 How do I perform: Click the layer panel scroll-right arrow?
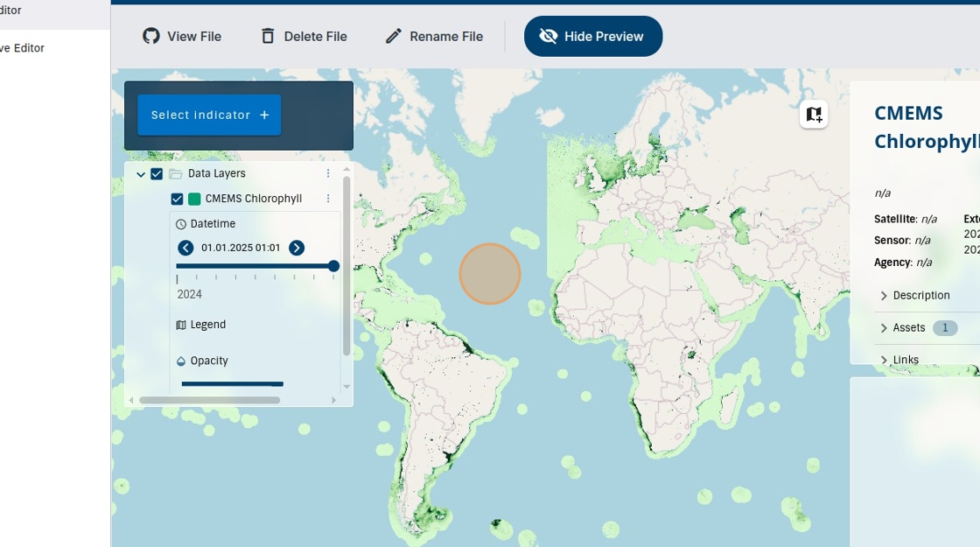point(333,400)
